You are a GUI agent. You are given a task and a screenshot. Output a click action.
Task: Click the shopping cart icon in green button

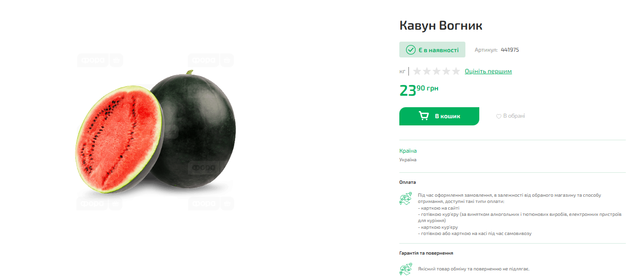coord(424,116)
